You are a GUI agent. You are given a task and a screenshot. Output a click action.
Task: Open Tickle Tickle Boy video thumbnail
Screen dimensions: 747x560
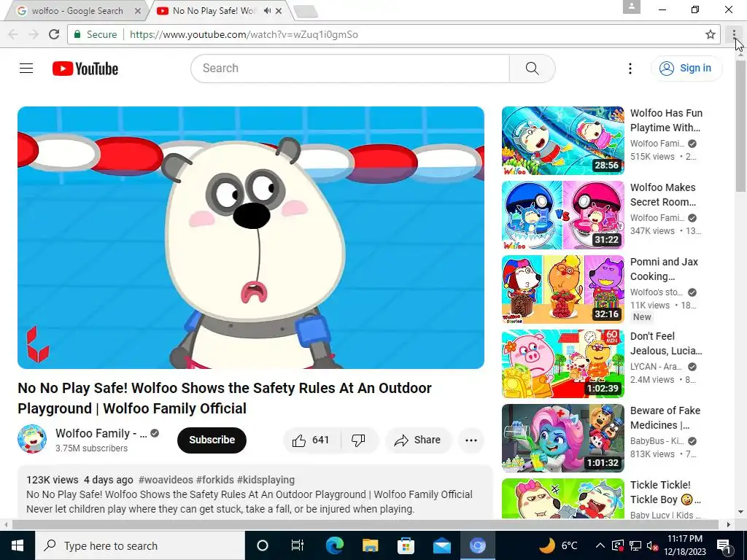tap(562, 499)
